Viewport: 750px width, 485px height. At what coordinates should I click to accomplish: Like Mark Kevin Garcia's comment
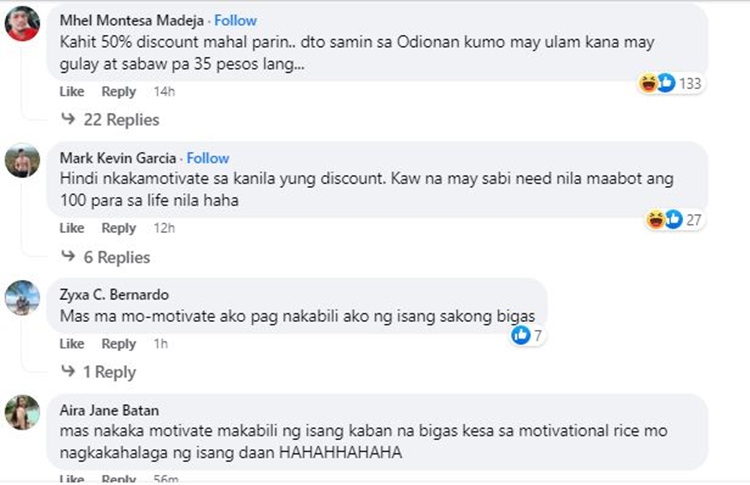(x=72, y=228)
